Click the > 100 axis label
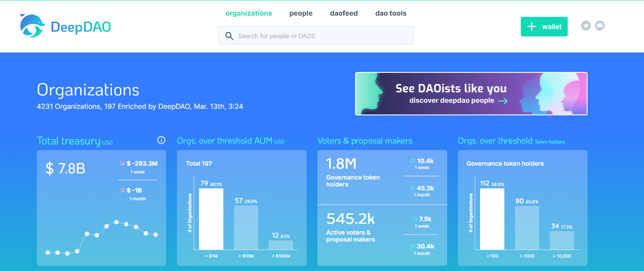This screenshot has width=644, height=271. click(492, 256)
